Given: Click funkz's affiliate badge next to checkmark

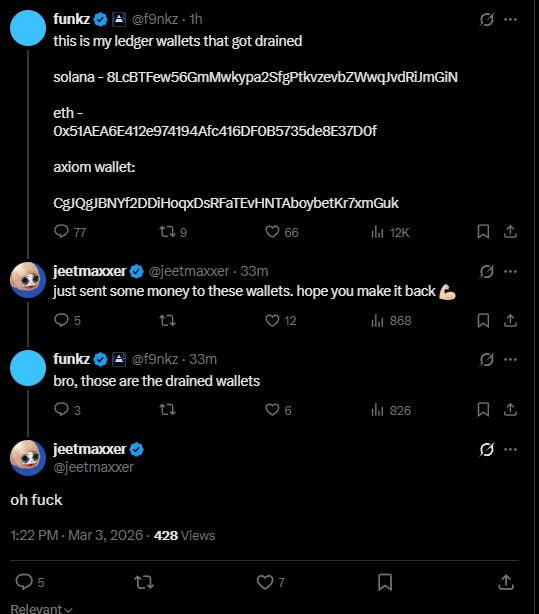Looking at the screenshot, I should tap(119, 19).
